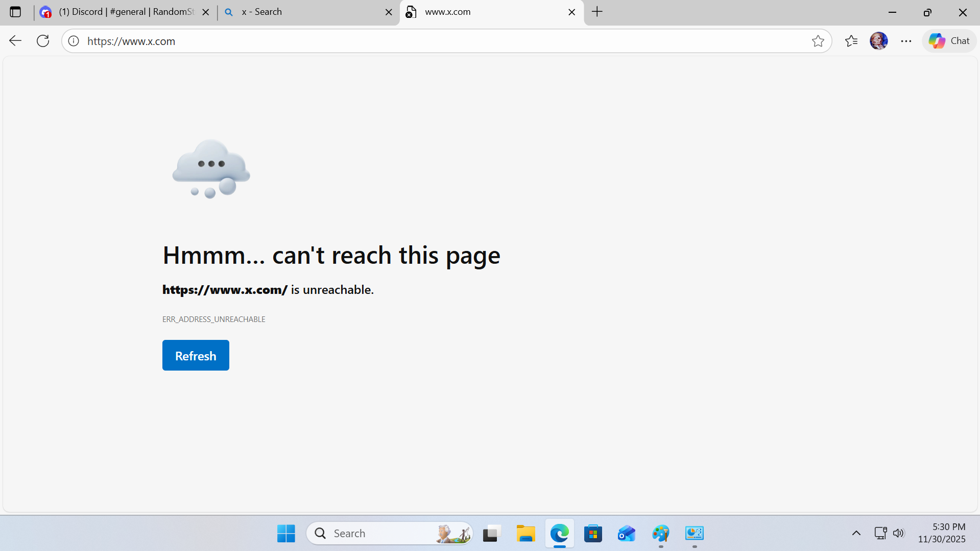The height and width of the screenshot is (551, 980).
Task: Restore down the browser window
Action: (x=927, y=12)
